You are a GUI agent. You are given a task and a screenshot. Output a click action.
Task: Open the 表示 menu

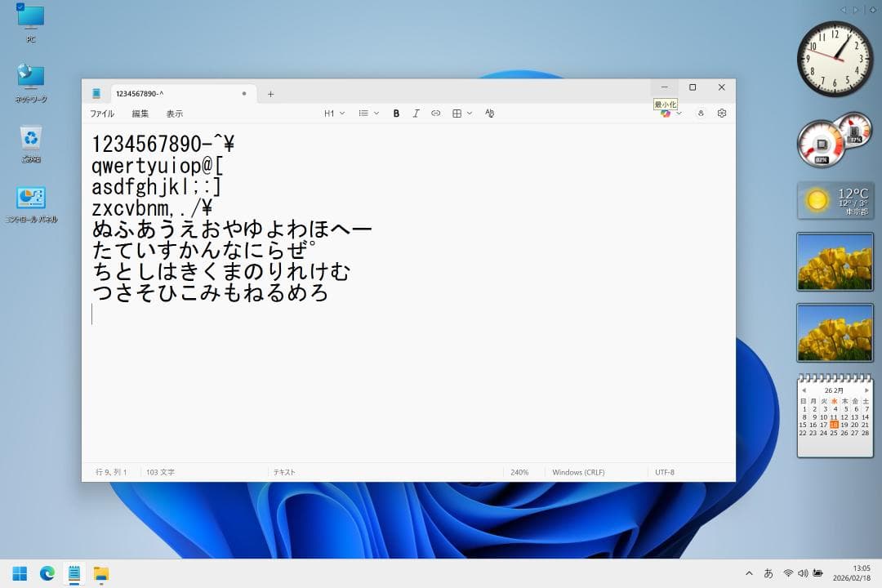point(173,113)
